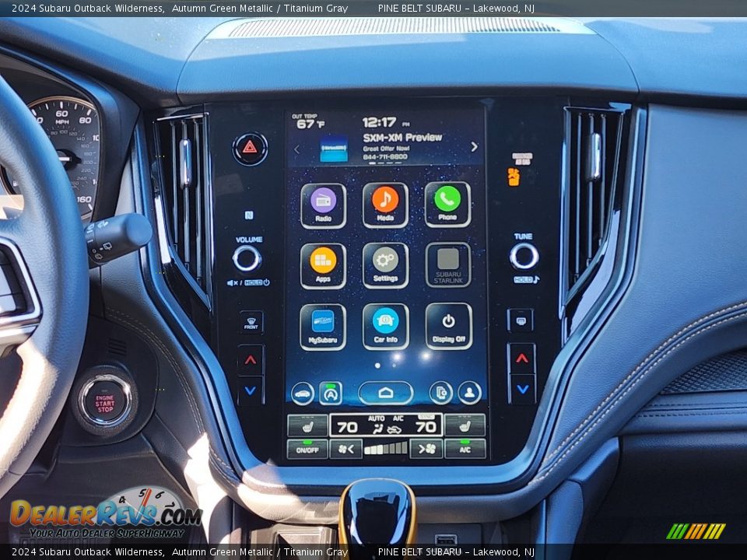Raise the driver-side temperature
This screenshot has height=560, width=747.
(251, 360)
